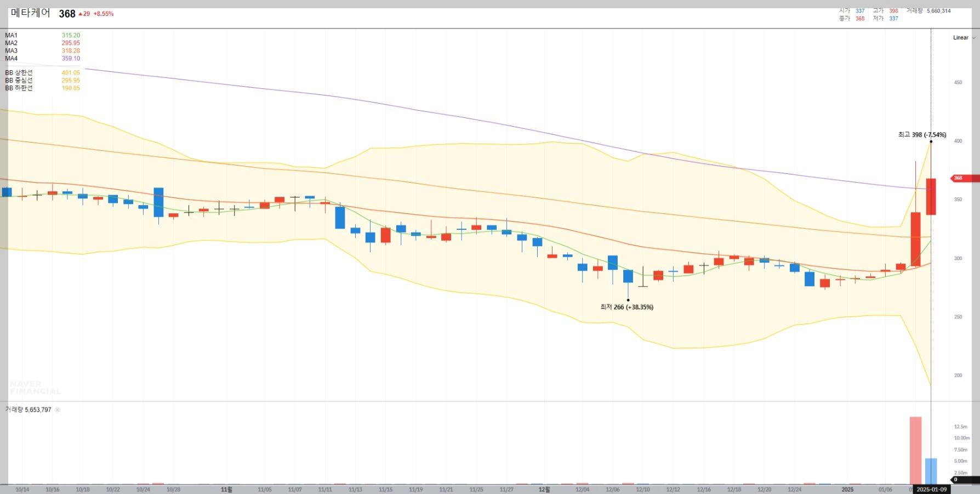This screenshot has width=980, height=494.
Task: Click the 10/14 date label on axis
Action: pyautogui.click(x=22, y=490)
